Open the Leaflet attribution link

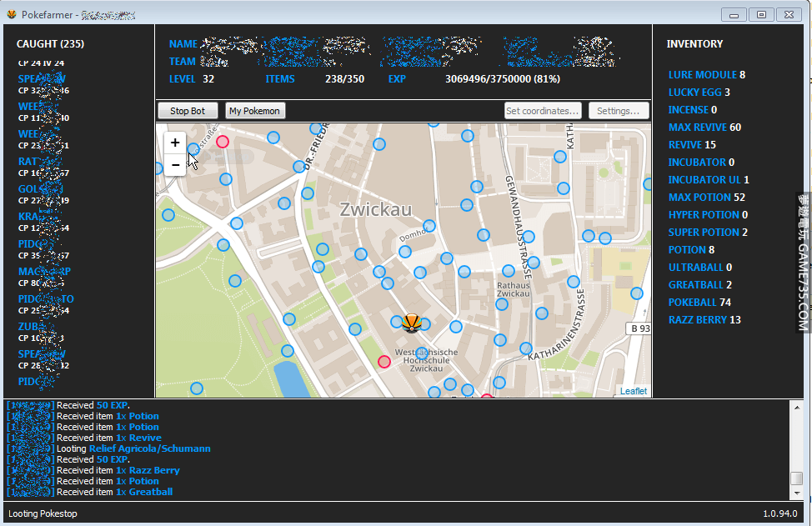pos(633,391)
